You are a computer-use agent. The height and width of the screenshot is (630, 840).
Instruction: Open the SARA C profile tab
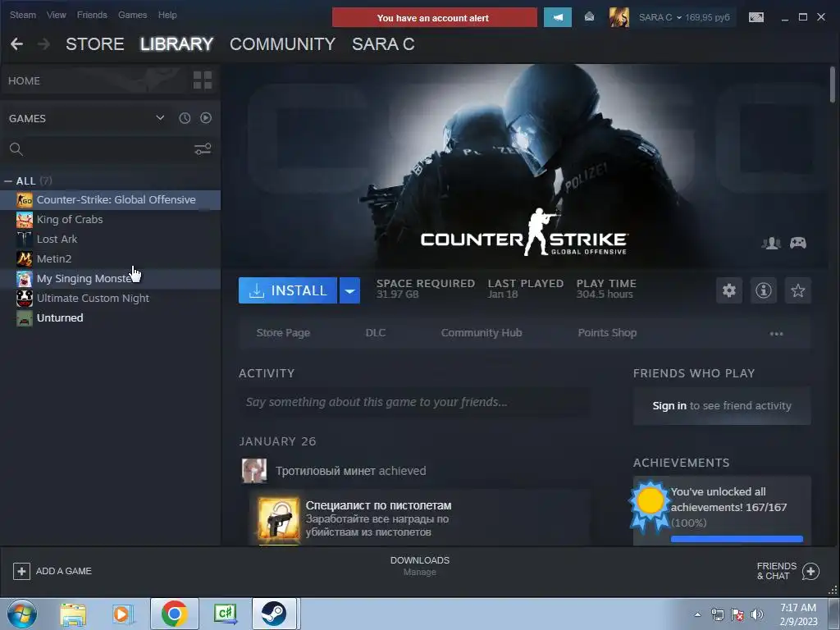[x=383, y=44]
